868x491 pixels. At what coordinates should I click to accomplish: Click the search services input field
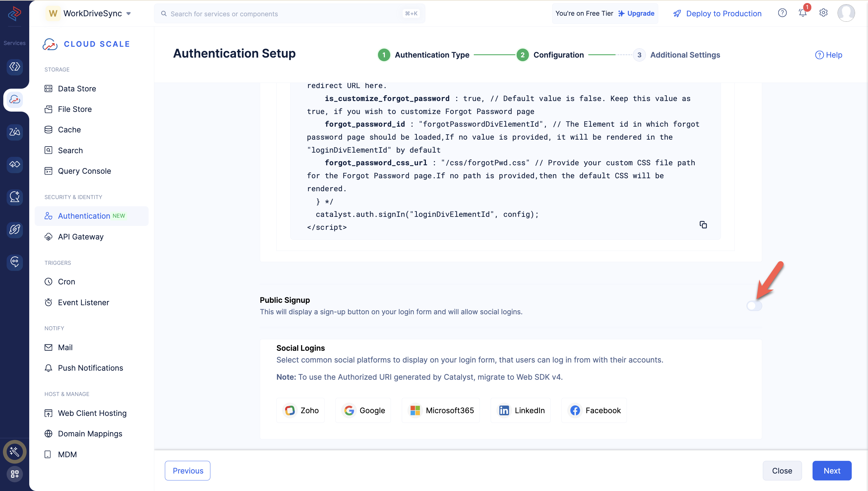click(x=290, y=14)
